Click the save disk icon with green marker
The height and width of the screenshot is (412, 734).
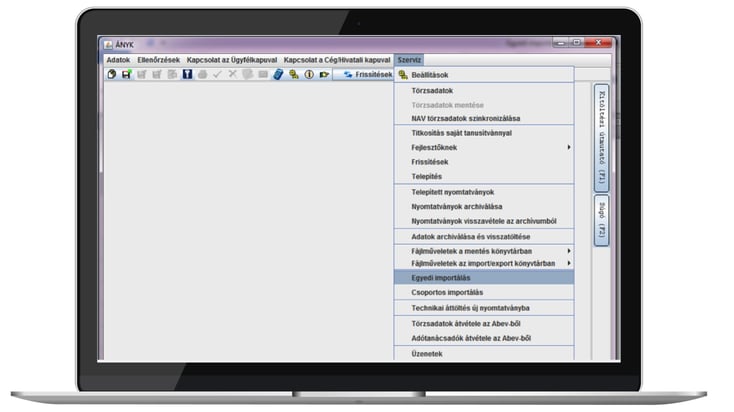[x=126, y=74]
